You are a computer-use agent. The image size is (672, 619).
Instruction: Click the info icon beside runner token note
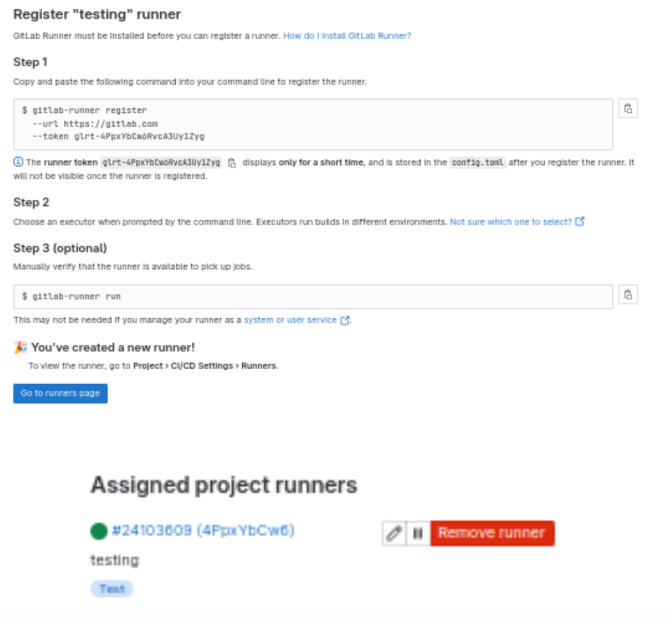[18, 162]
